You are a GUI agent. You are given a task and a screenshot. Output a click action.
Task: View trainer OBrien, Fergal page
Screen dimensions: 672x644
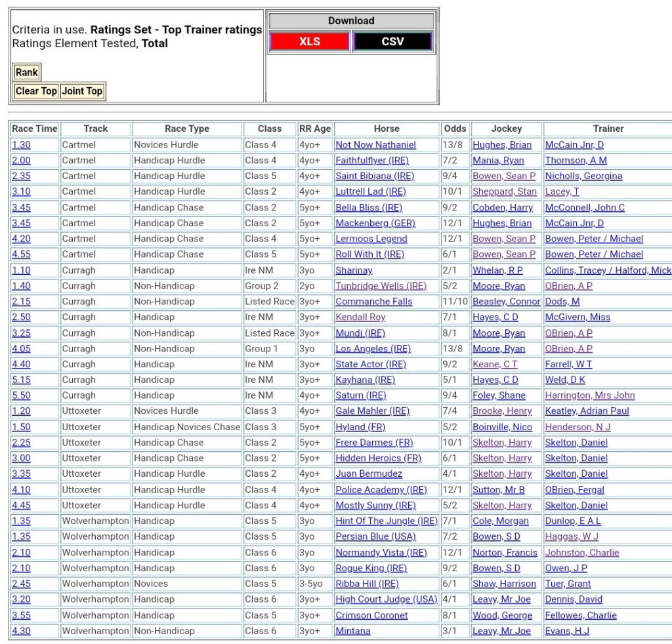[x=574, y=490]
